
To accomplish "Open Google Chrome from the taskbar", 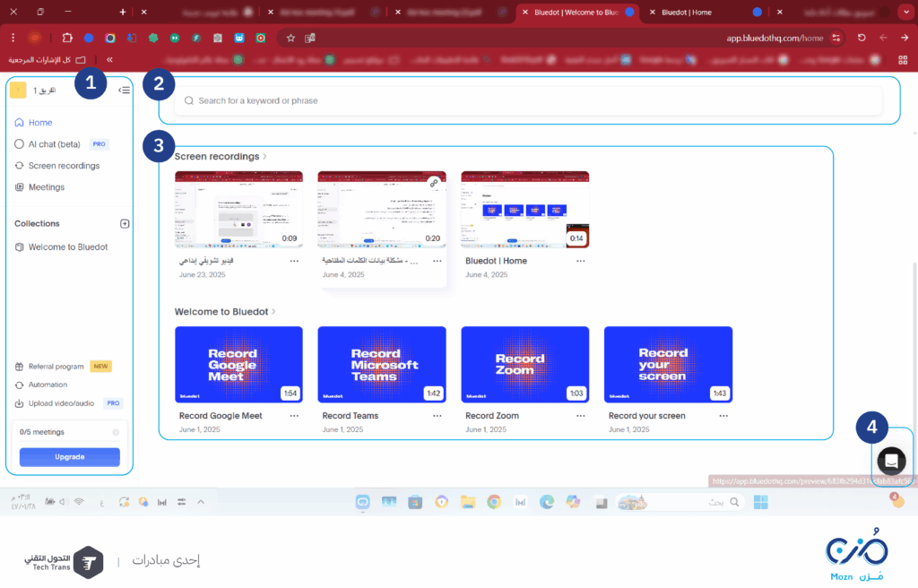I will click(x=494, y=502).
